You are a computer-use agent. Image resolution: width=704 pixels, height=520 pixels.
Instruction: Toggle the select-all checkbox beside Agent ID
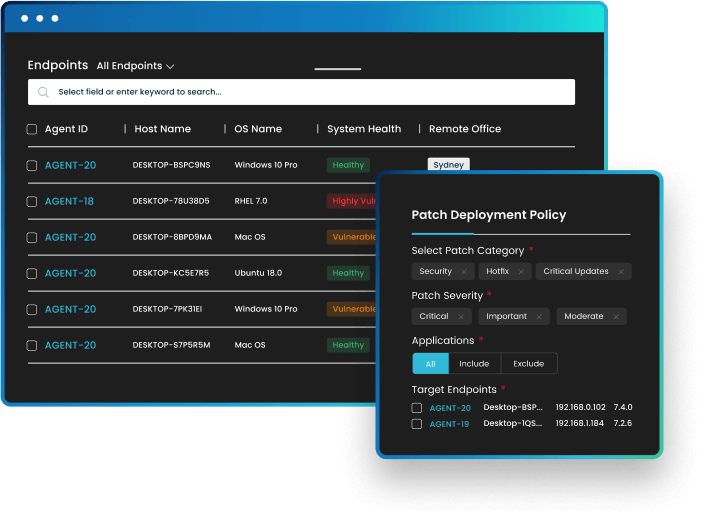coord(32,129)
